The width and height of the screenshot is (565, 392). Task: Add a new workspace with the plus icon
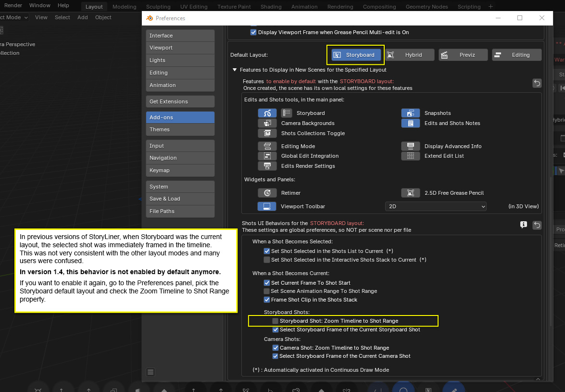[x=490, y=6]
